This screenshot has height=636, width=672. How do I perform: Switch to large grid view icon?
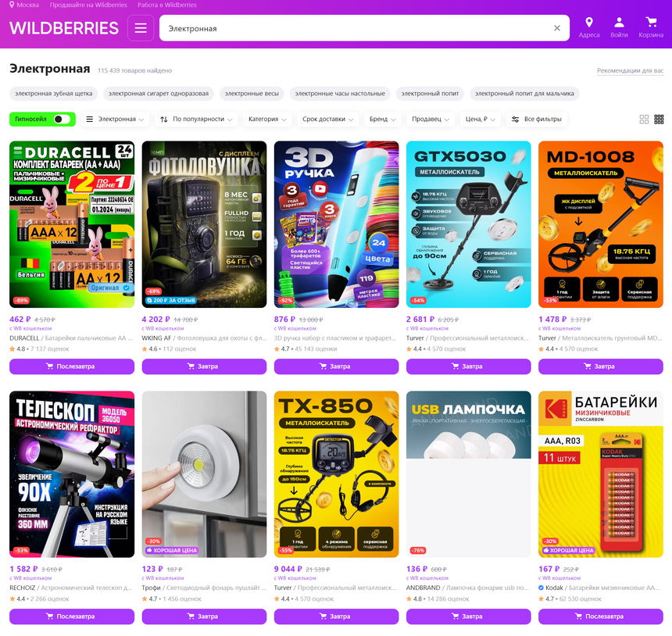pyautogui.click(x=644, y=119)
